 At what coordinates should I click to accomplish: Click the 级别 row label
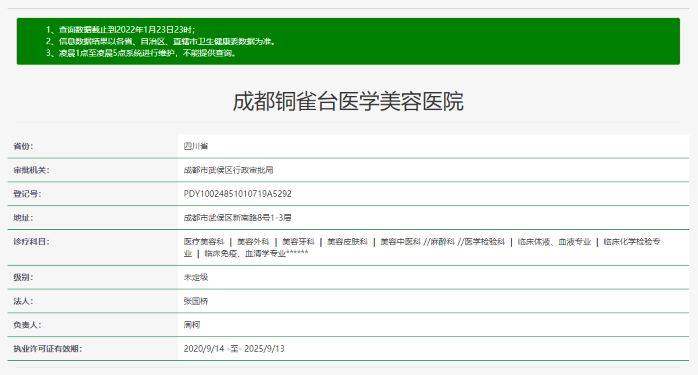pos(23,277)
